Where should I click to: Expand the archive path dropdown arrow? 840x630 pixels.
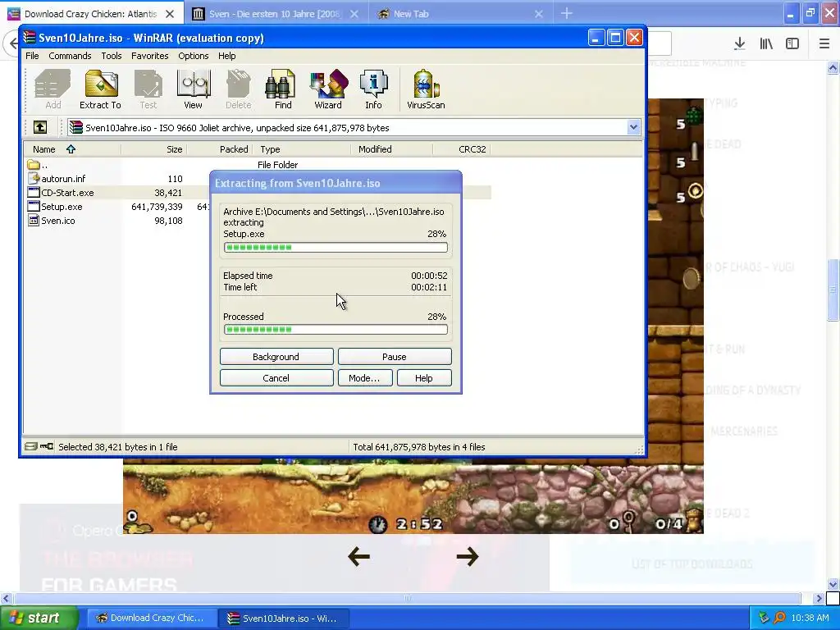click(x=634, y=127)
